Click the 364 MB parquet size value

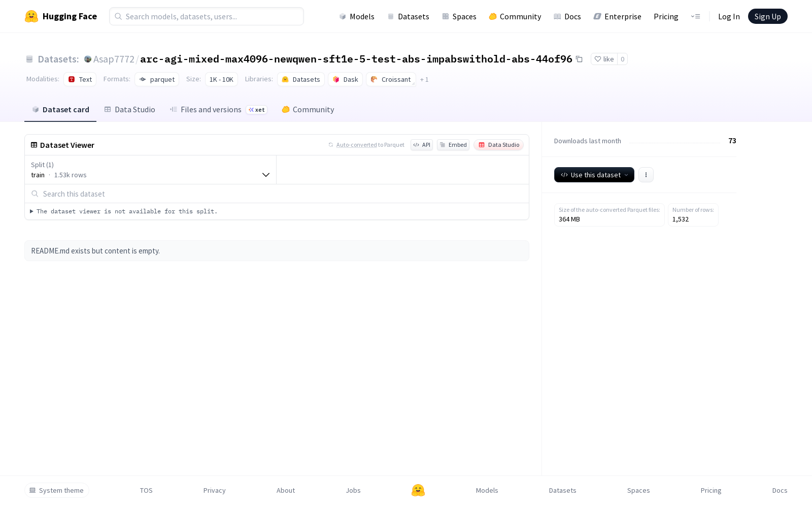click(569, 219)
